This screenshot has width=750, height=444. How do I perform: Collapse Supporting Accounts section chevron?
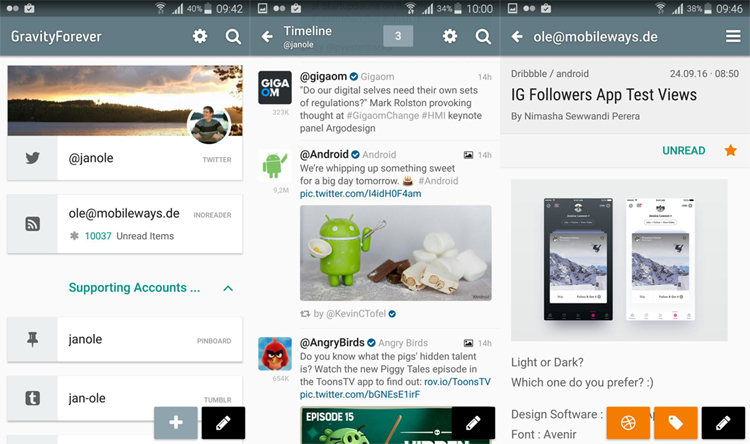point(228,288)
